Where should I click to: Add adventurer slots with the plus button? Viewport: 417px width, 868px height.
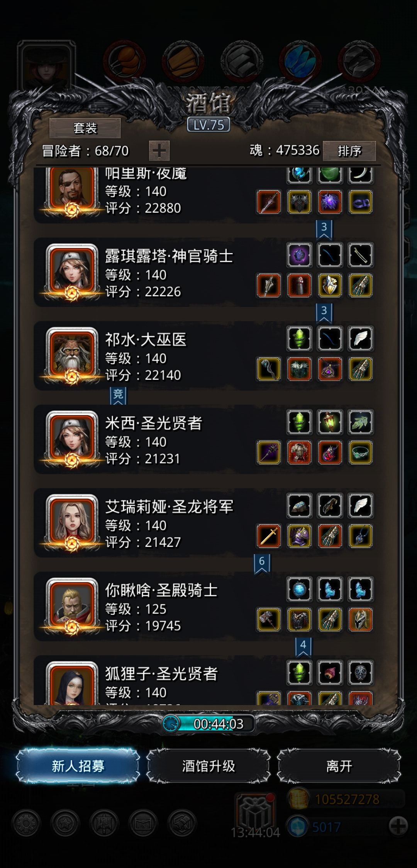pyautogui.click(x=159, y=151)
